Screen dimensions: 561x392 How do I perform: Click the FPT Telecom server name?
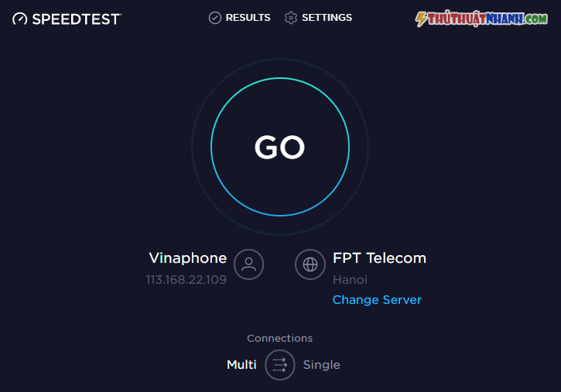[x=380, y=258]
